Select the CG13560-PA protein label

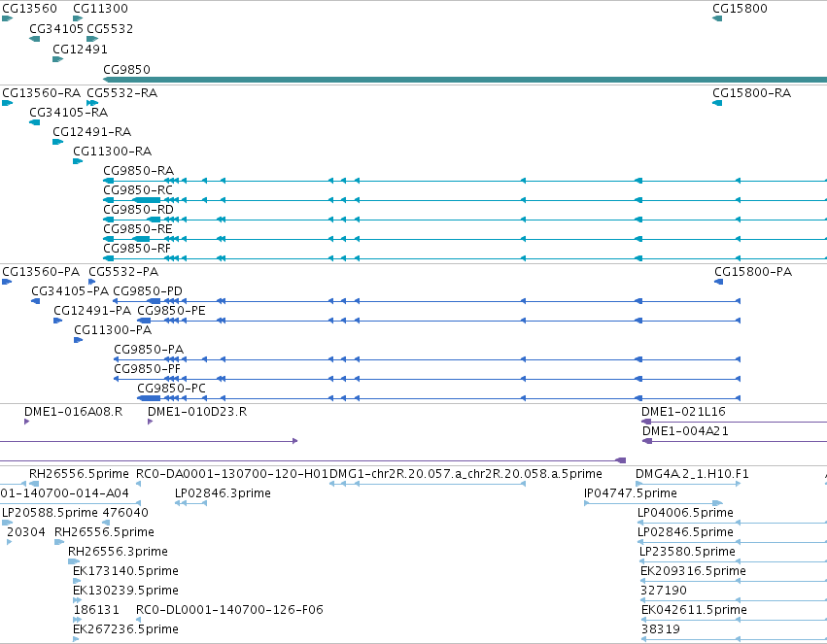click(41, 272)
